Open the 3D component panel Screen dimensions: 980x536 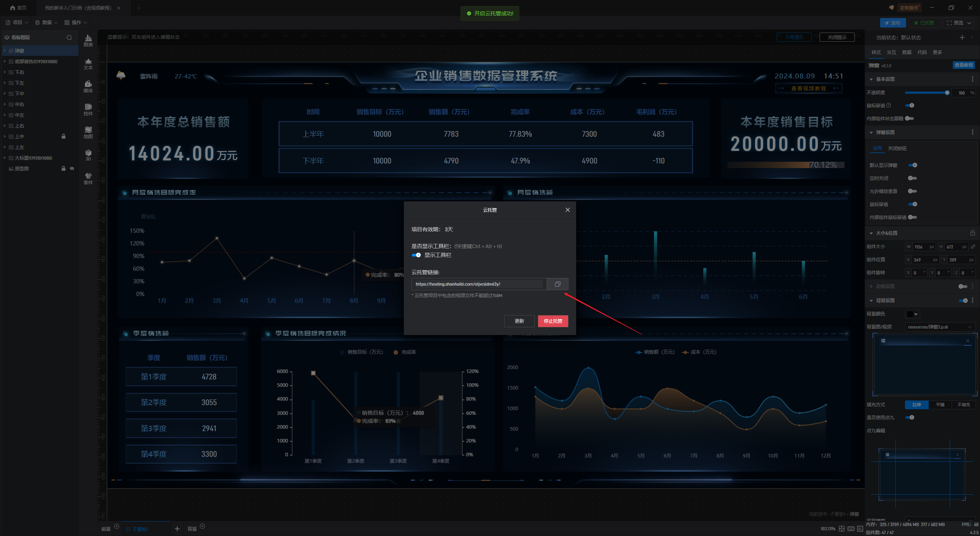pos(88,155)
